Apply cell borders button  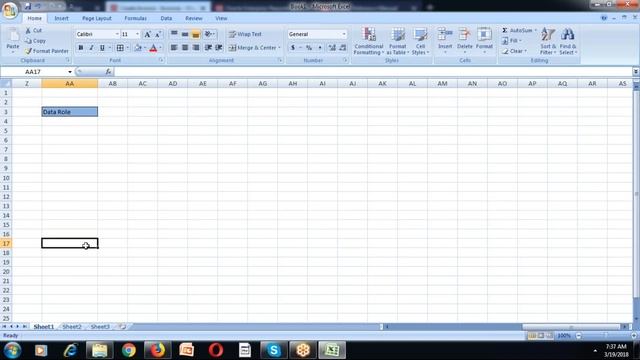pyautogui.click(x=120, y=48)
